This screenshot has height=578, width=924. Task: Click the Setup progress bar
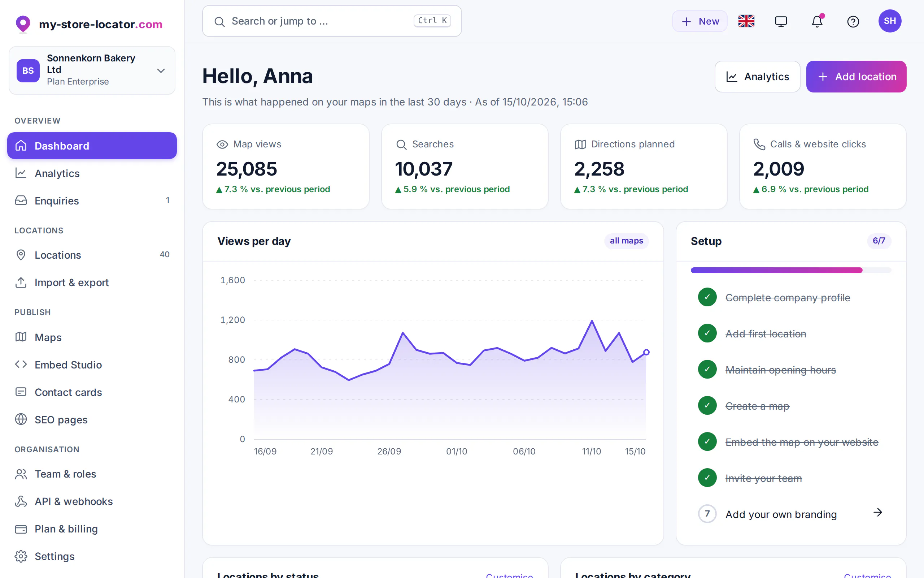tap(791, 270)
